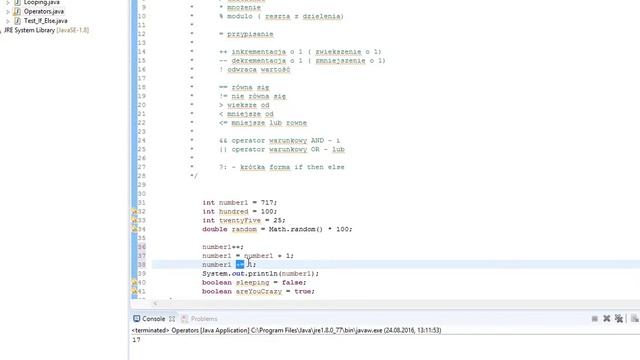Click warning marker on line 34 gutter

click(x=134, y=229)
